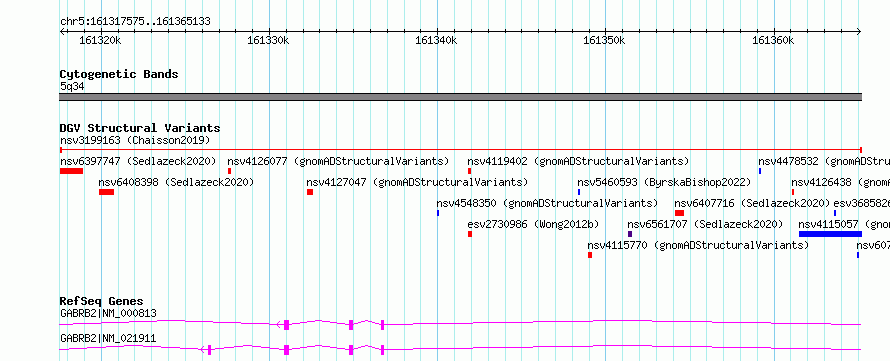The image size is (890, 361).
Task: Click the nsv4119402 gnomAD variant label
Action: click(x=578, y=161)
